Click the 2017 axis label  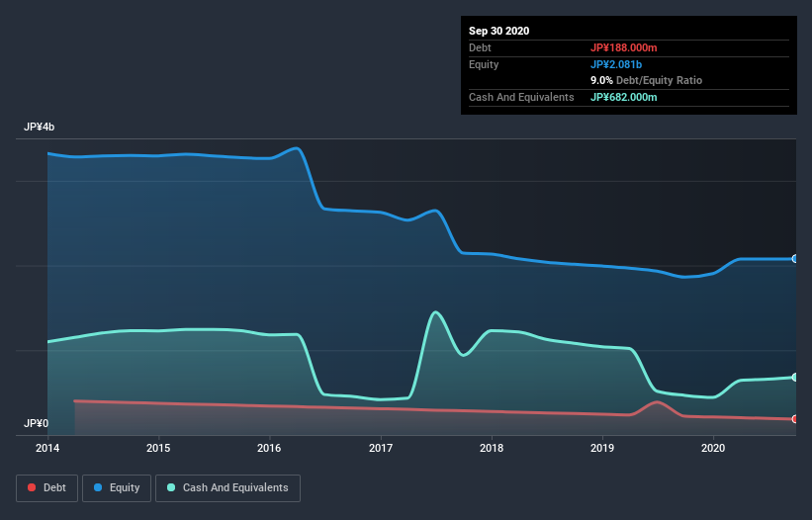381,448
